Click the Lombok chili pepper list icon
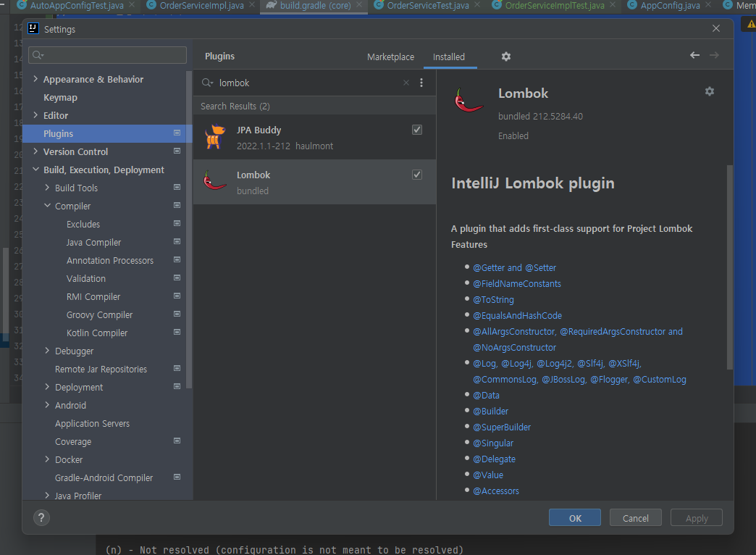 pos(214,181)
